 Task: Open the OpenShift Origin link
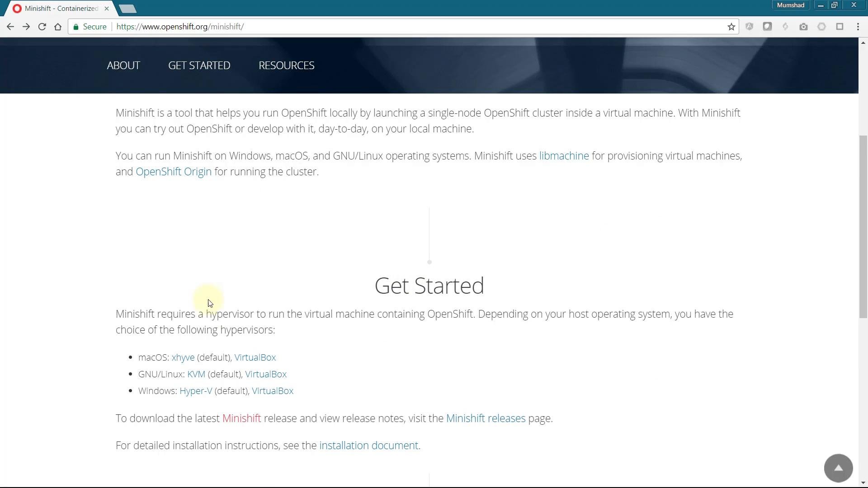pyautogui.click(x=174, y=172)
